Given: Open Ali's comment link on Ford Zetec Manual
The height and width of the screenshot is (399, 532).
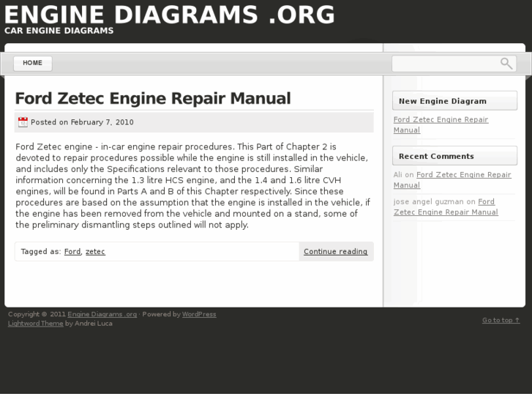Looking at the screenshot, I should point(452,179).
